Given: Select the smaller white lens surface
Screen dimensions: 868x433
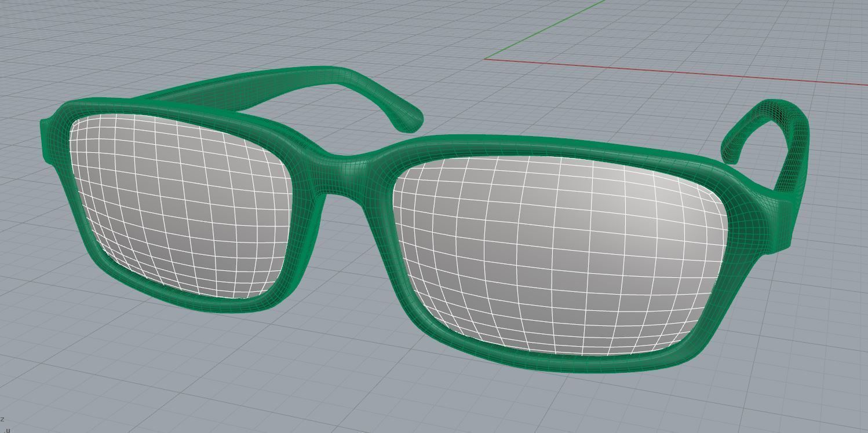Looking at the screenshot, I should point(180,206).
